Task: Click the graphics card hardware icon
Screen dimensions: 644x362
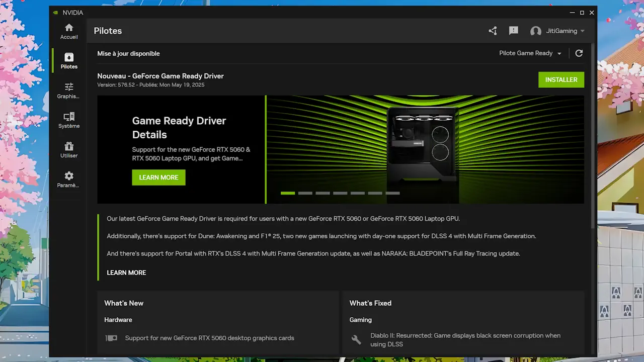Action: (x=111, y=338)
